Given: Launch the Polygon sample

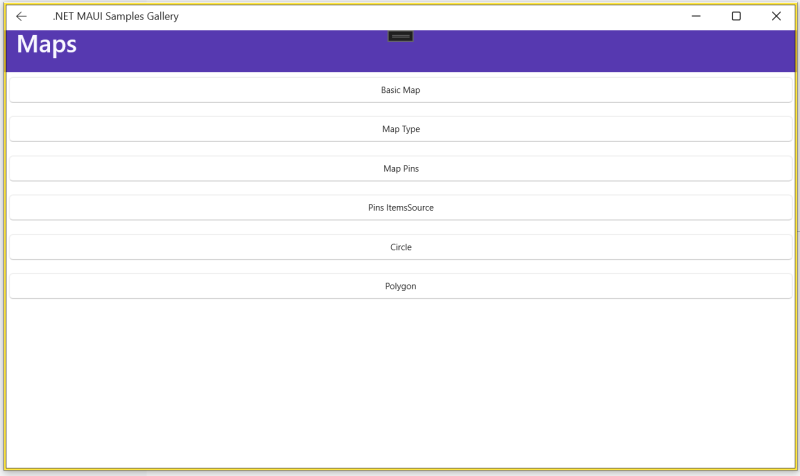Looking at the screenshot, I should click(x=400, y=286).
